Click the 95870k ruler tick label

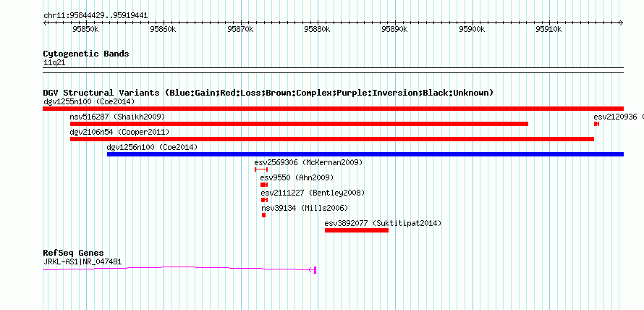click(x=240, y=29)
